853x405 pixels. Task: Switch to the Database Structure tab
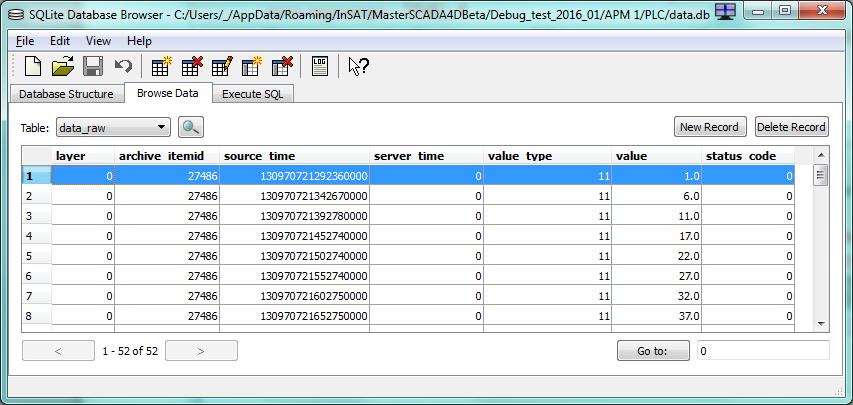coord(68,94)
